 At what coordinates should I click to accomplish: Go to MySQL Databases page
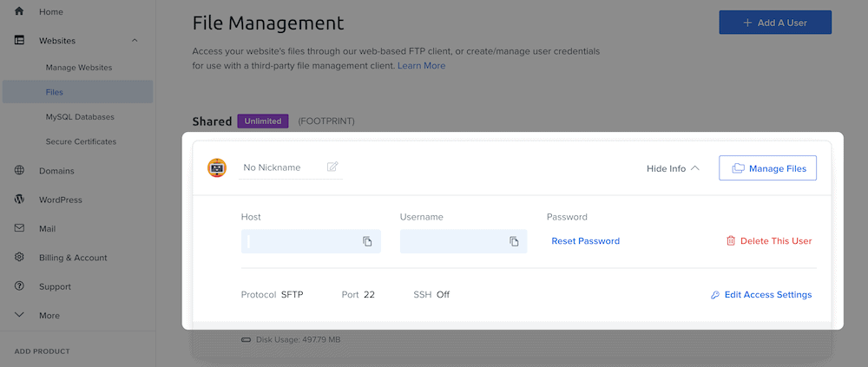[80, 116]
